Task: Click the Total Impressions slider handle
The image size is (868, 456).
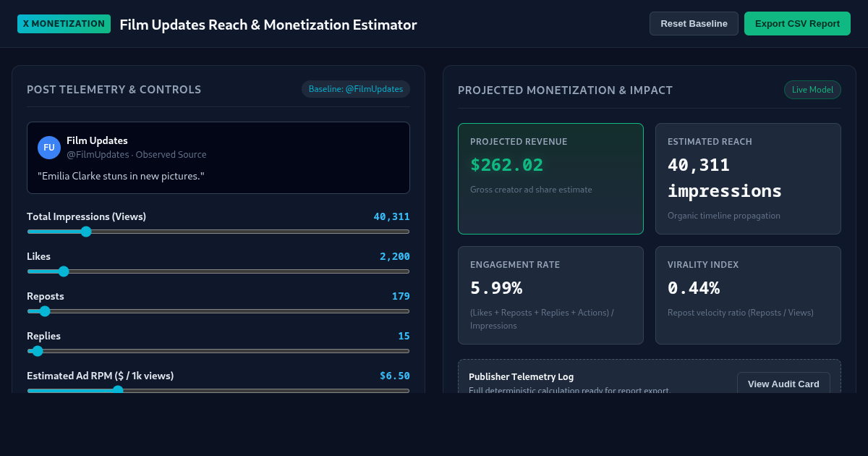Action: [86, 232]
